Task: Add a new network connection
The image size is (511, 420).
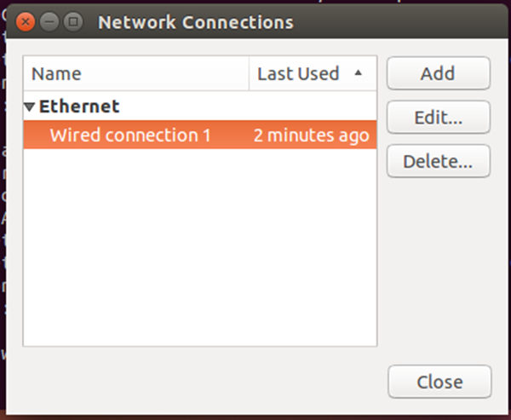Action: 439,73
